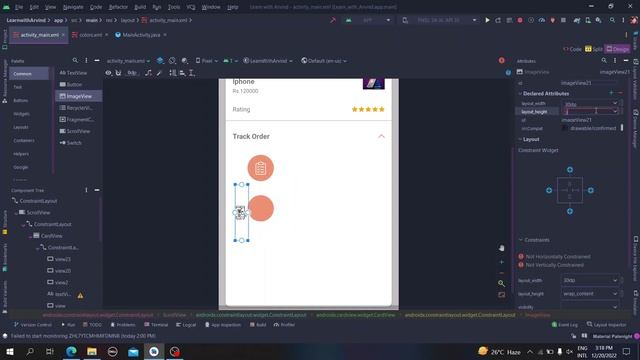640x360 pixels.
Task: Click Search Everywhere magnifier in top toolbar
Action: pyautogui.click(x=612, y=20)
